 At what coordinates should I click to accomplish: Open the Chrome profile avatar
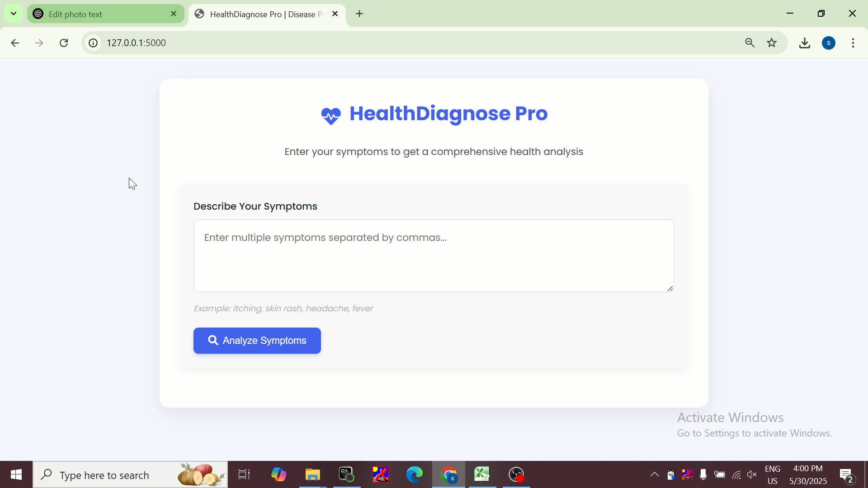(x=828, y=43)
